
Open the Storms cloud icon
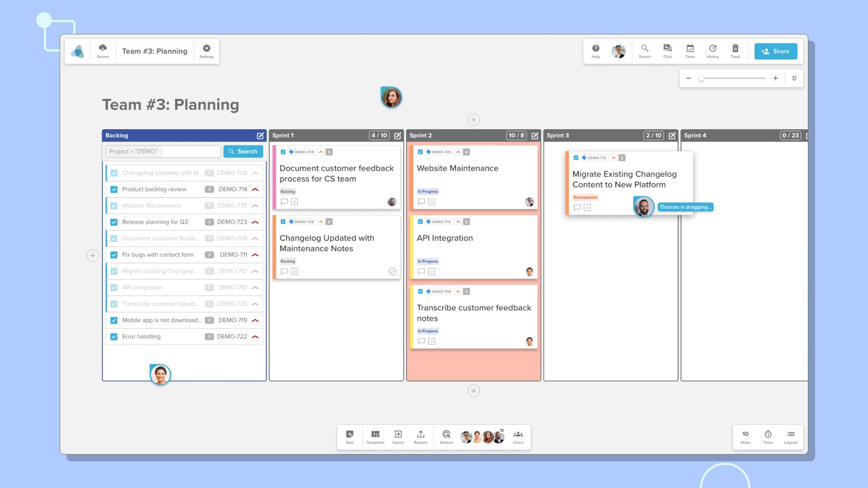click(103, 51)
